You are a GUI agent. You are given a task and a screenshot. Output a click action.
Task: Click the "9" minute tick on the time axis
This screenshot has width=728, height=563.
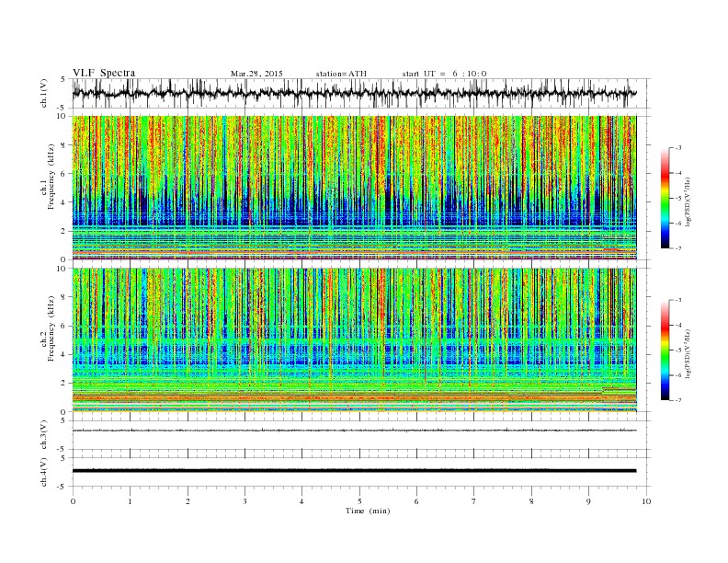(x=588, y=501)
